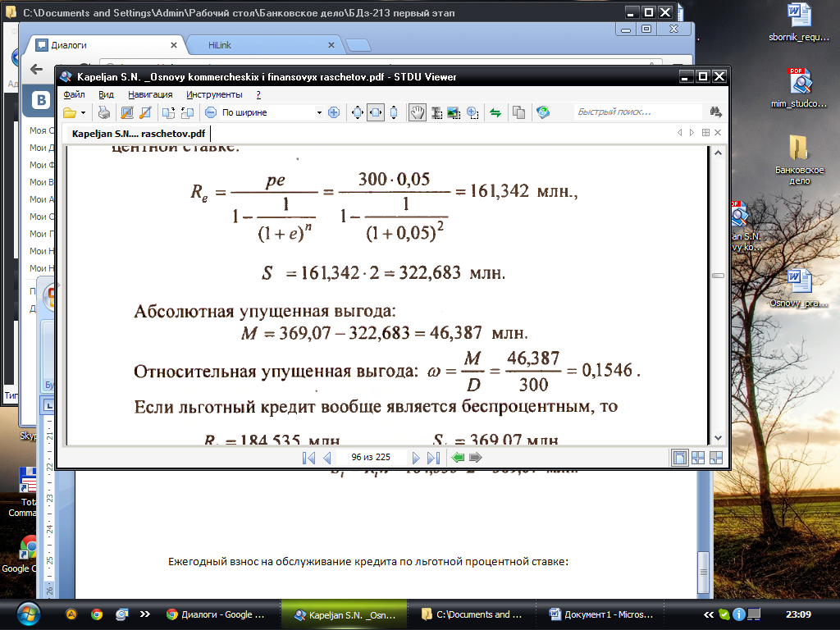Rotate page counterclockwise icon
840x630 pixels.
click(169, 112)
